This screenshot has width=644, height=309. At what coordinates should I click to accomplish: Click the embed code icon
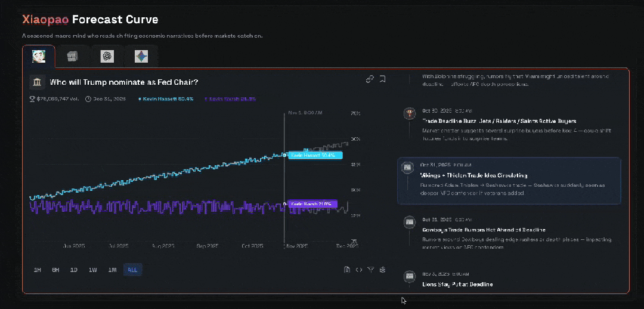pyautogui.click(x=359, y=270)
